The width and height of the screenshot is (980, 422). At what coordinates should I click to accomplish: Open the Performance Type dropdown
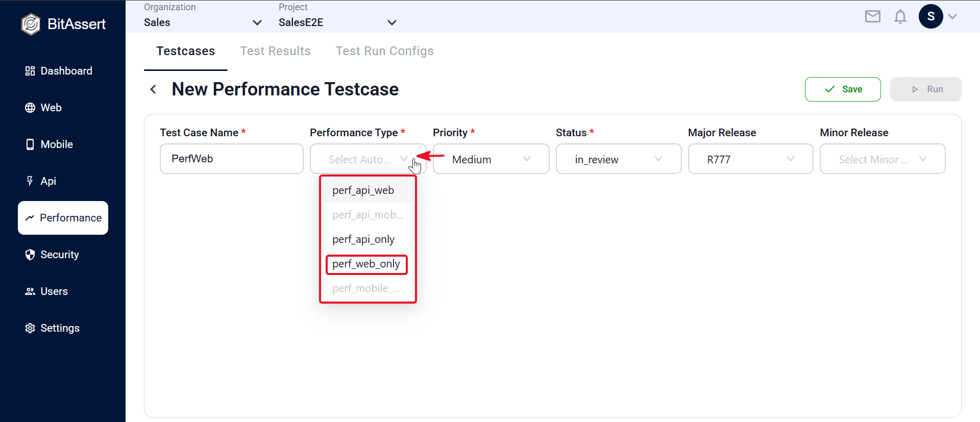368,159
